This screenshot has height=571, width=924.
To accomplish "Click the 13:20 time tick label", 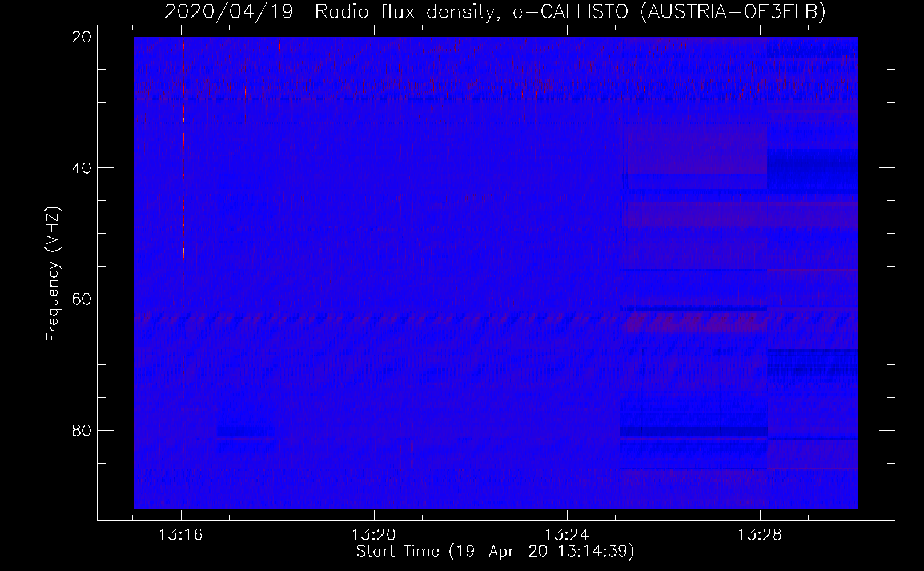I will coord(373,535).
